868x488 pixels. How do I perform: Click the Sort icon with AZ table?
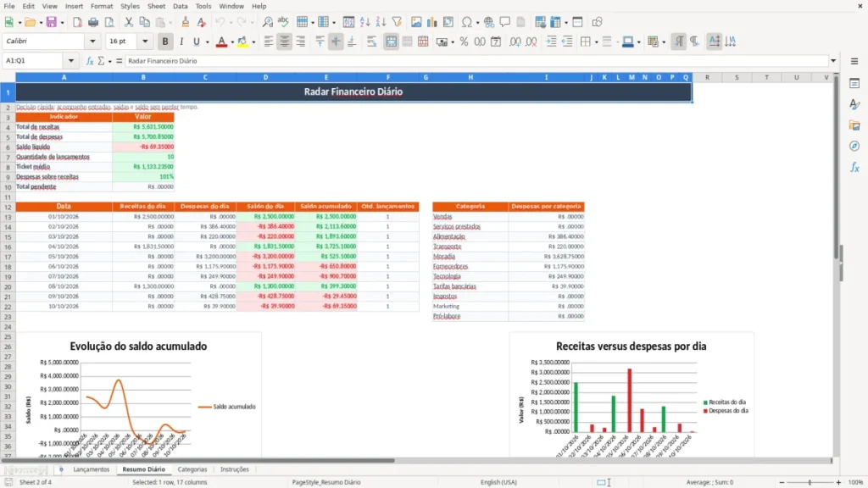point(348,22)
